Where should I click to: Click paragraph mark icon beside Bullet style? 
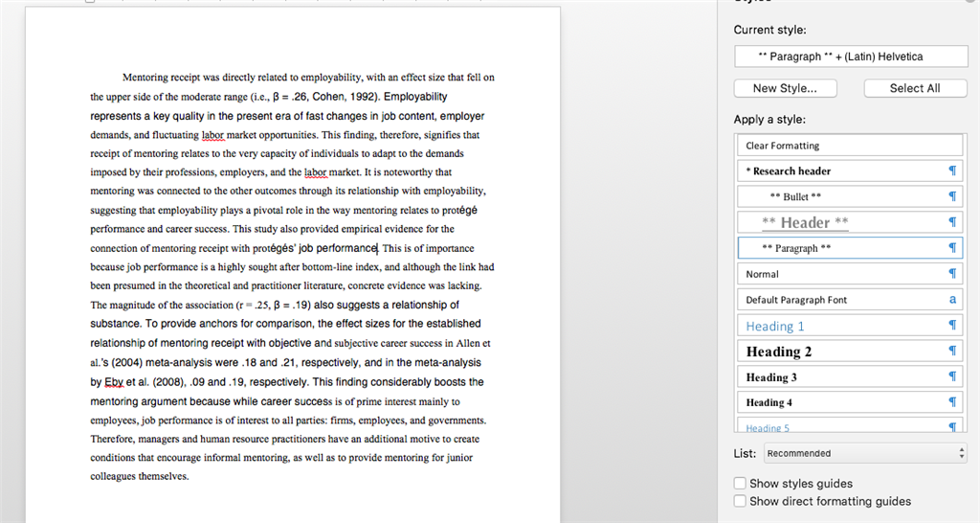(x=952, y=196)
